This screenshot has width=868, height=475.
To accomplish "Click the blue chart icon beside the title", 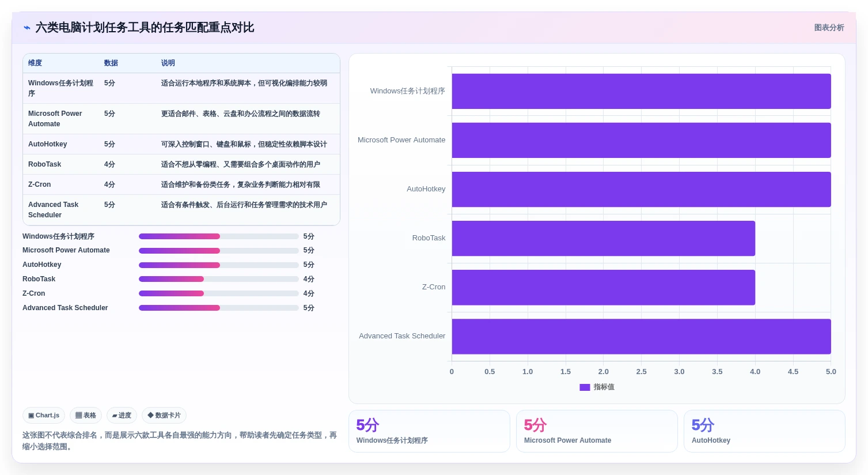I will tap(26, 28).
